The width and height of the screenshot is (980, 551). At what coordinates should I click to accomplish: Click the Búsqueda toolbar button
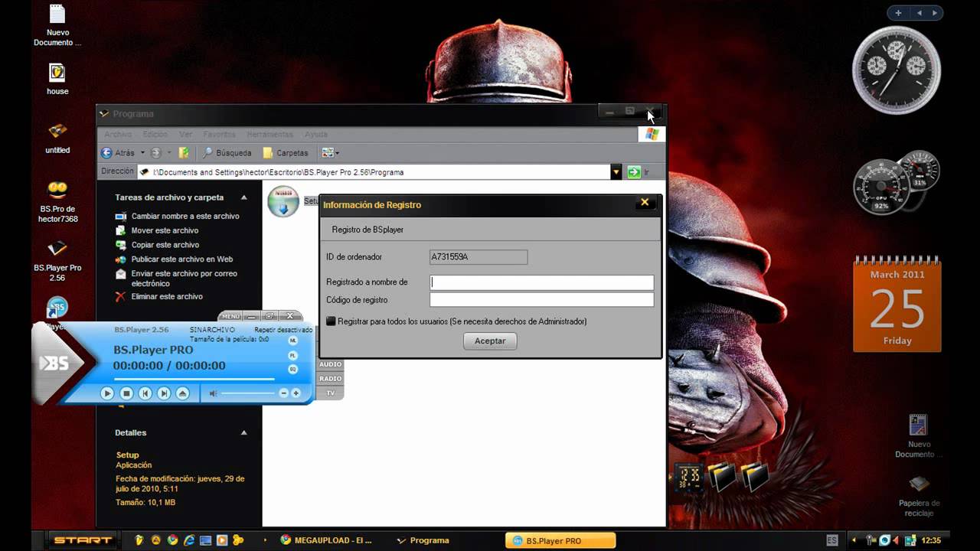click(227, 153)
